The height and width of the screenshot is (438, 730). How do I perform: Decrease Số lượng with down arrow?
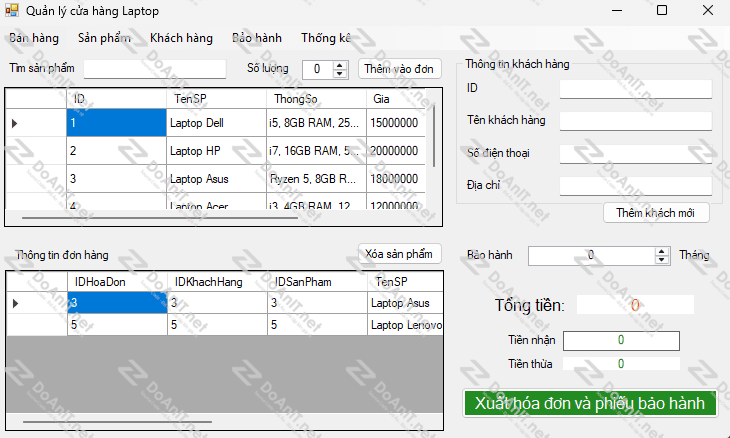pyautogui.click(x=338, y=74)
